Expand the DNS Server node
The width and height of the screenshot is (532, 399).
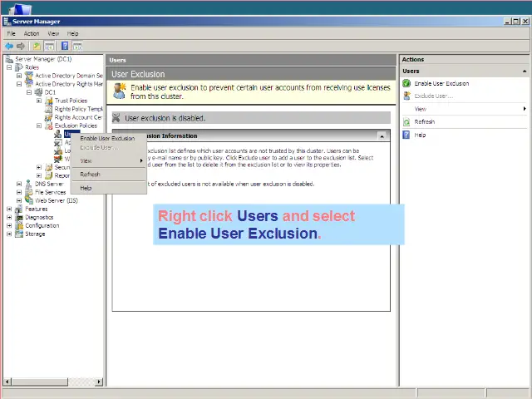click(x=19, y=184)
